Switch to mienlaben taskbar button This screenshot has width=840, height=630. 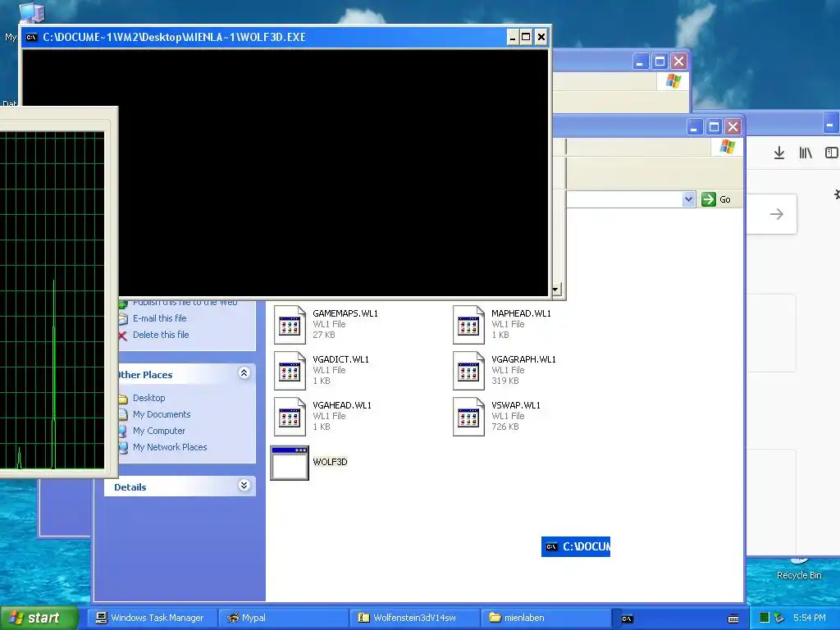pos(546,618)
